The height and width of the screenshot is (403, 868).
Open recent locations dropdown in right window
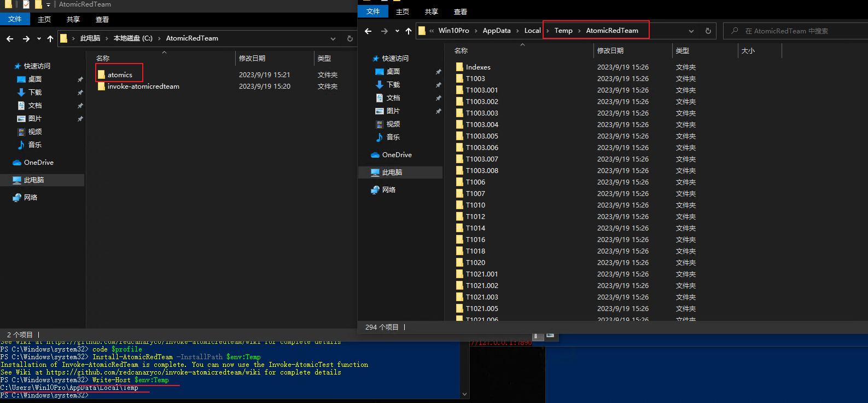click(397, 31)
